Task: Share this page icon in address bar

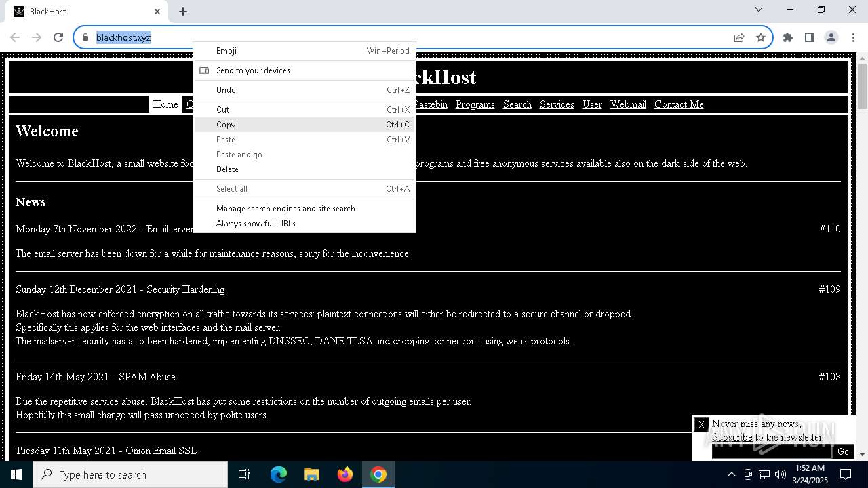Action: click(739, 37)
